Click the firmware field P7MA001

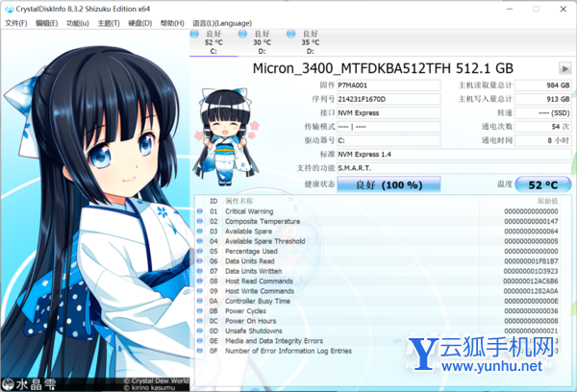point(389,86)
